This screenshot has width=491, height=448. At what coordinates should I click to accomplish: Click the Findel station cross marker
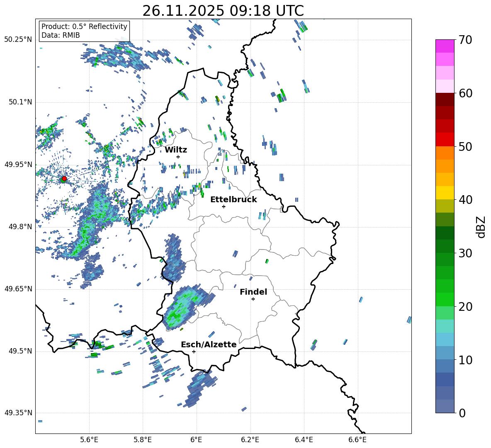253,299
